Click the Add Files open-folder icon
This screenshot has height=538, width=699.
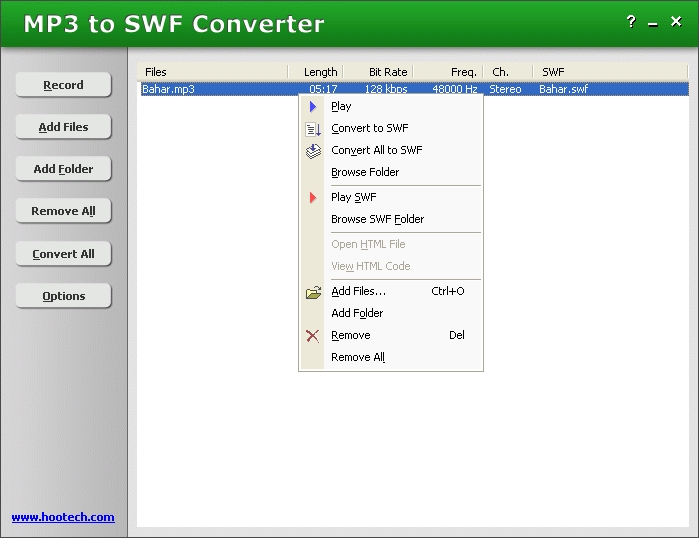tap(313, 292)
